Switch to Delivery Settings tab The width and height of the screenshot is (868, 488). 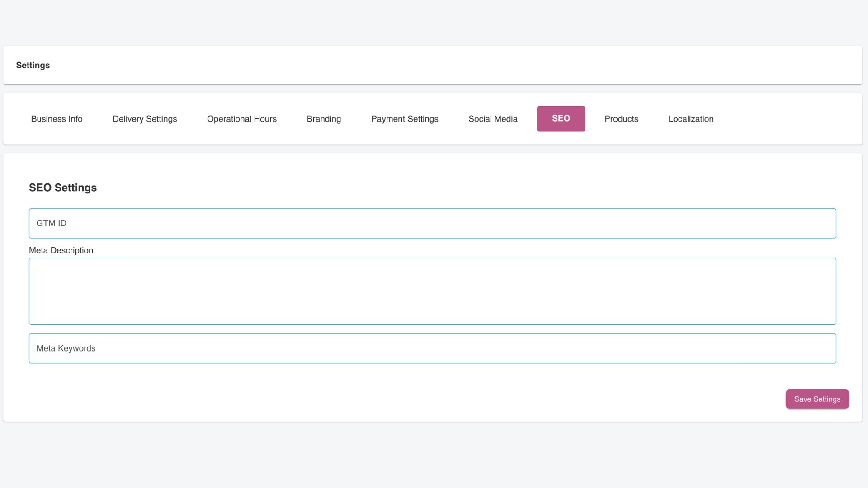click(x=145, y=119)
